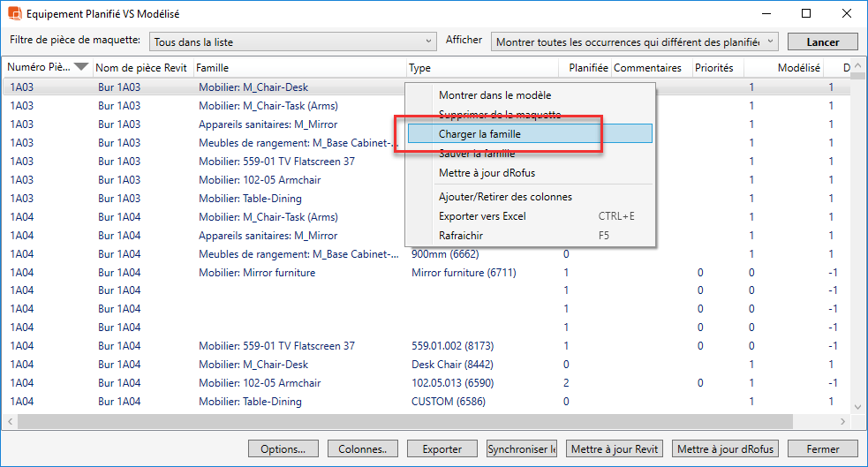Click Rafraichir in the context menu
This screenshot has height=467, width=868.
click(462, 236)
